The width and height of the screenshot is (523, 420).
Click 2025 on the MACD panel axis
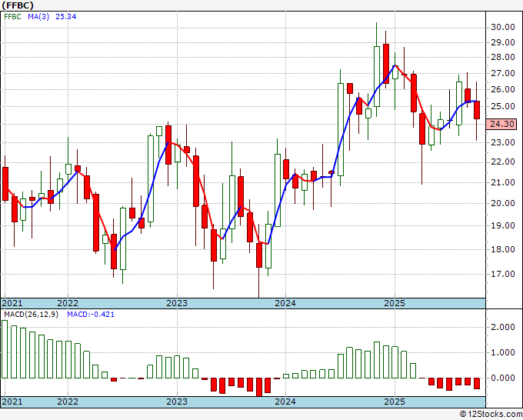coord(395,402)
